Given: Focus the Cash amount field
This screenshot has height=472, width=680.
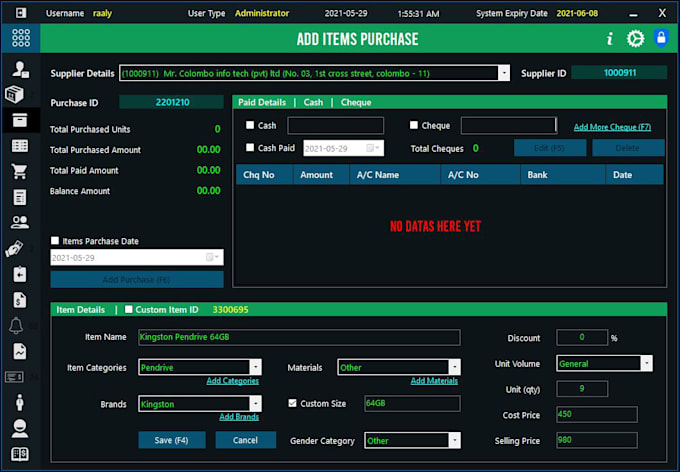Looking at the screenshot, I should (335, 125).
